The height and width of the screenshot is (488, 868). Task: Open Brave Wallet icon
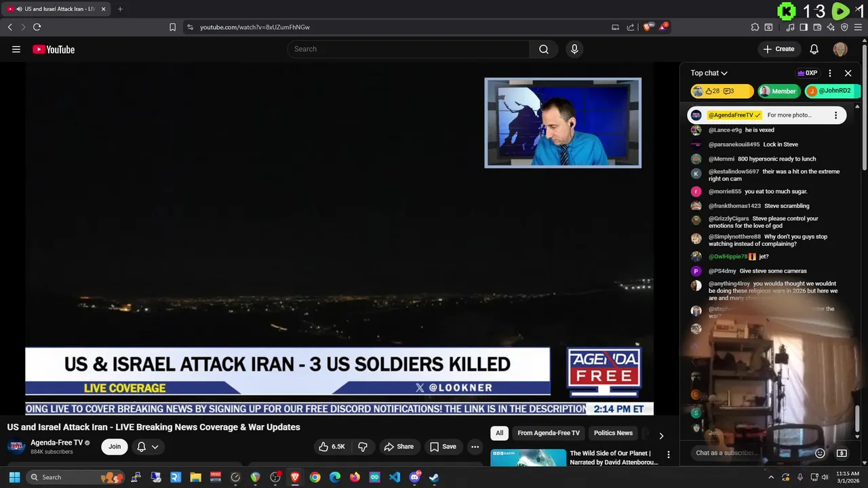pyautogui.click(x=817, y=27)
